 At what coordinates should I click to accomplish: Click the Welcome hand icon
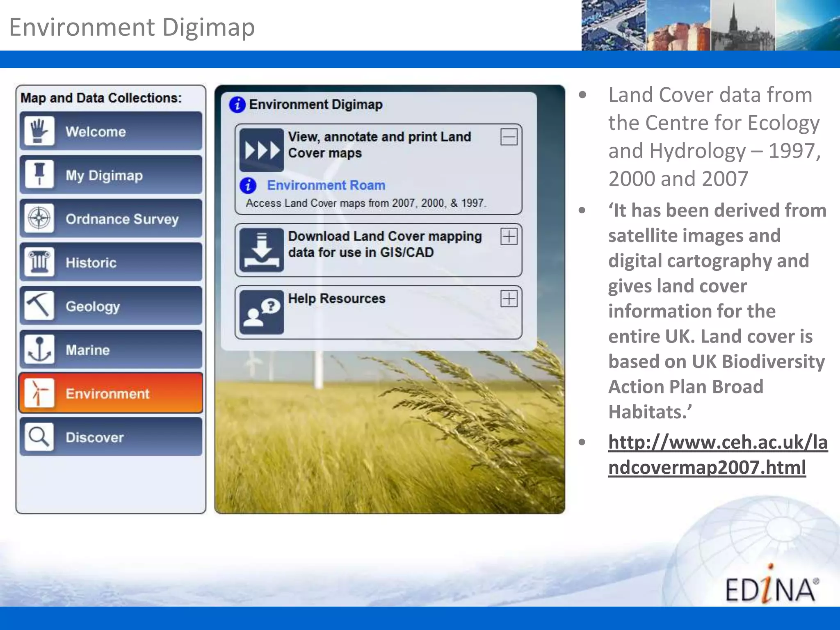point(39,131)
